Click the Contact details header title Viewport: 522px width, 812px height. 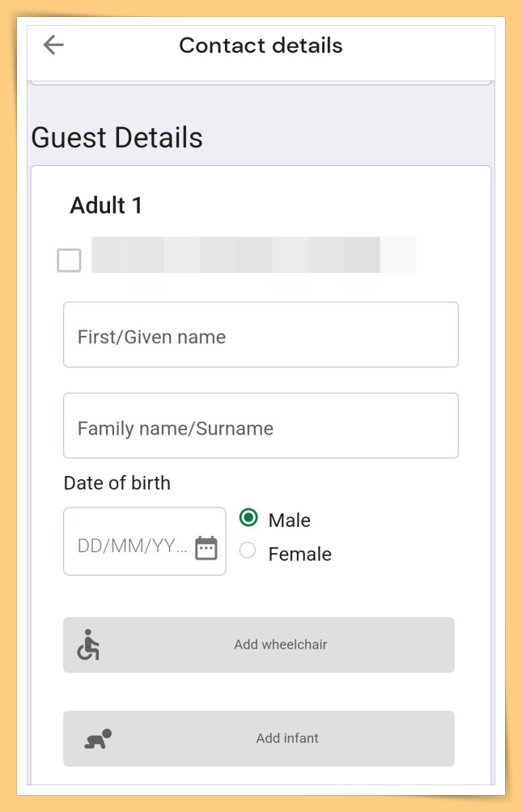(261, 46)
